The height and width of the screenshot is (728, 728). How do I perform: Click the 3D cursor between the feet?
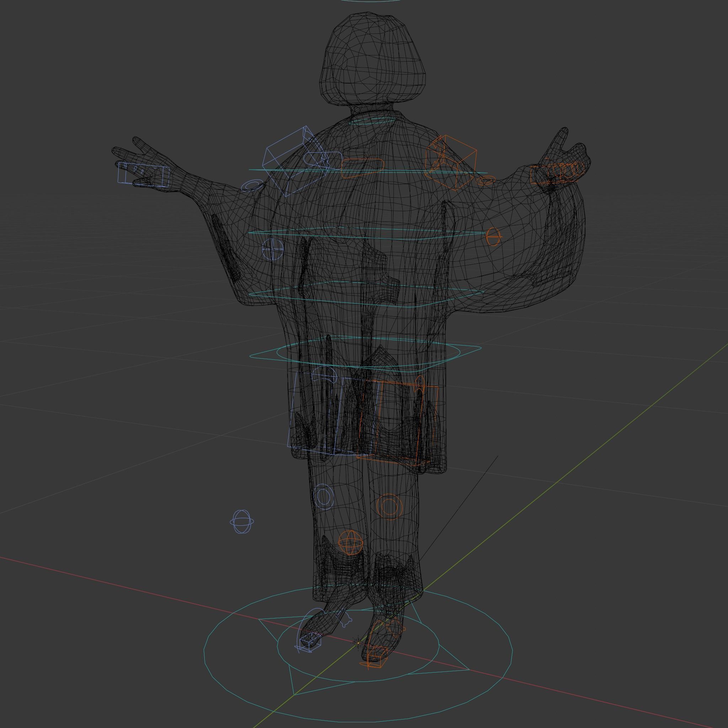[x=358, y=643]
